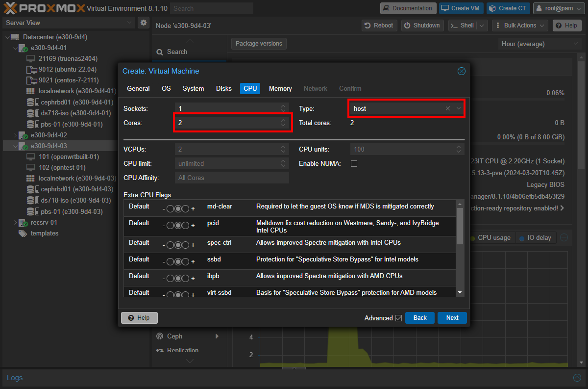Switch to the Disks tab
The image size is (588, 389).
(x=224, y=88)
